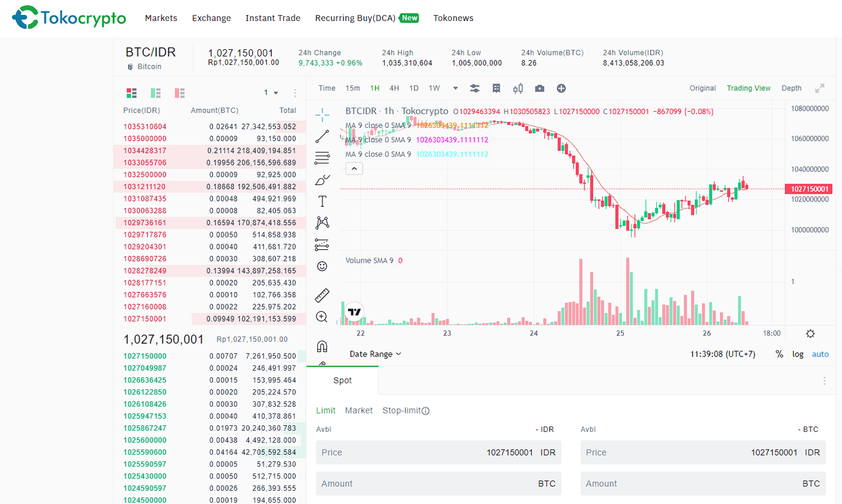
Task: Set chart interval to 1D
Action: (x=414, y=88)
